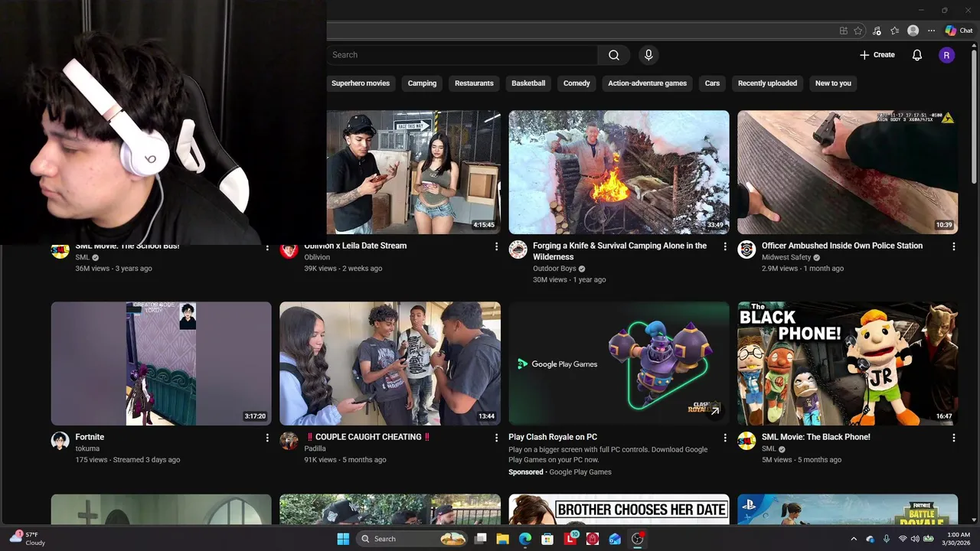Open options menu for Officer Ambushed video
Viewport: 980px width, 551px height.
tap(954, 246)
